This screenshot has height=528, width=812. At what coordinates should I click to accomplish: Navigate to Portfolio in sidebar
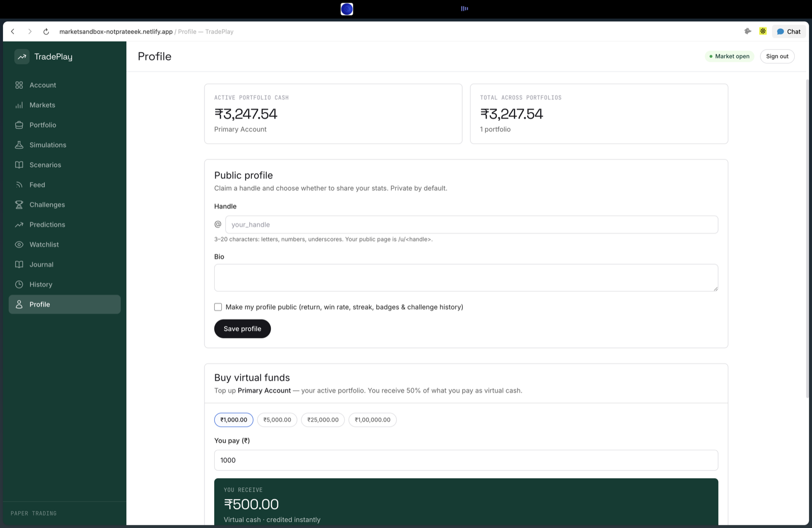pos(64,125)
